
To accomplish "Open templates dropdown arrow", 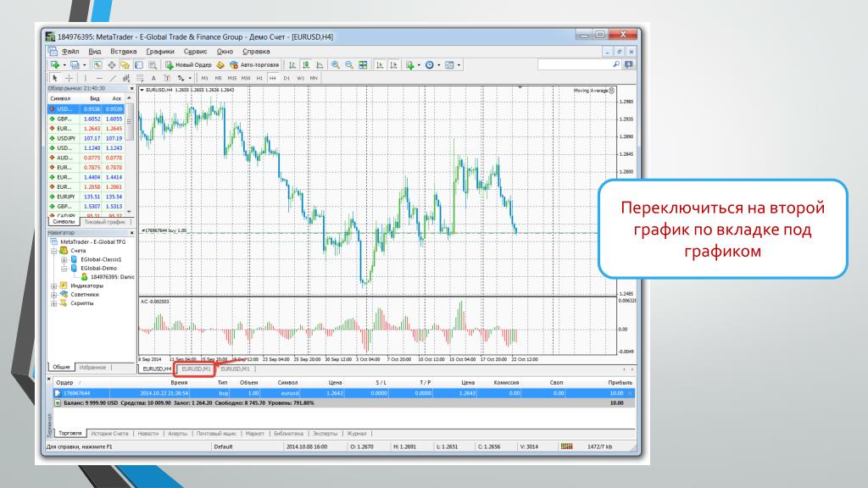I will pyautogui.click(x=459, y=64).
